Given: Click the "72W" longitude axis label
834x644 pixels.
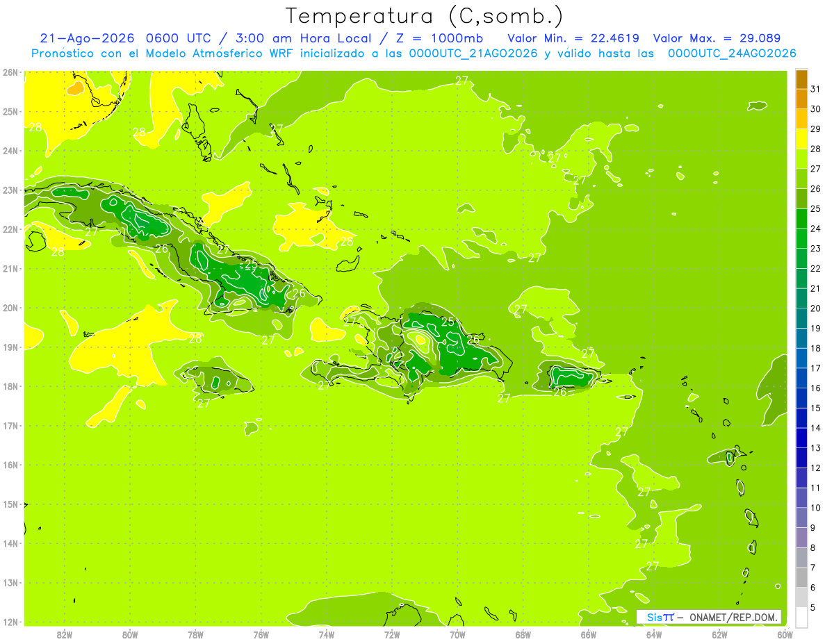Looking at the screenshot, I should coord(392,634).
